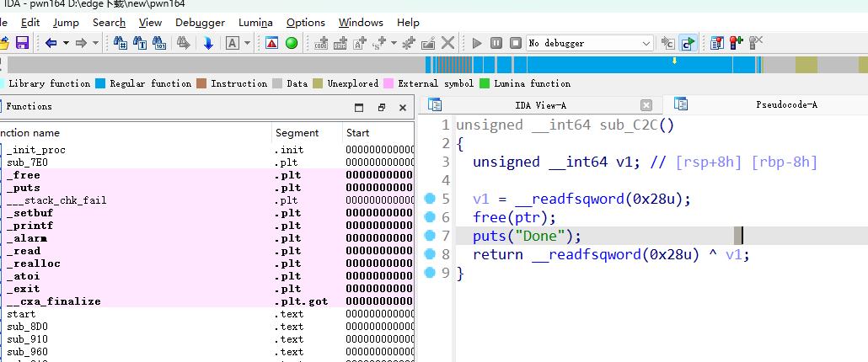Viewport: 868px width, 362px height.
Task: Expand the dropdown next to 's' icon
Action: pyautogui.click(x=394, y=43)
